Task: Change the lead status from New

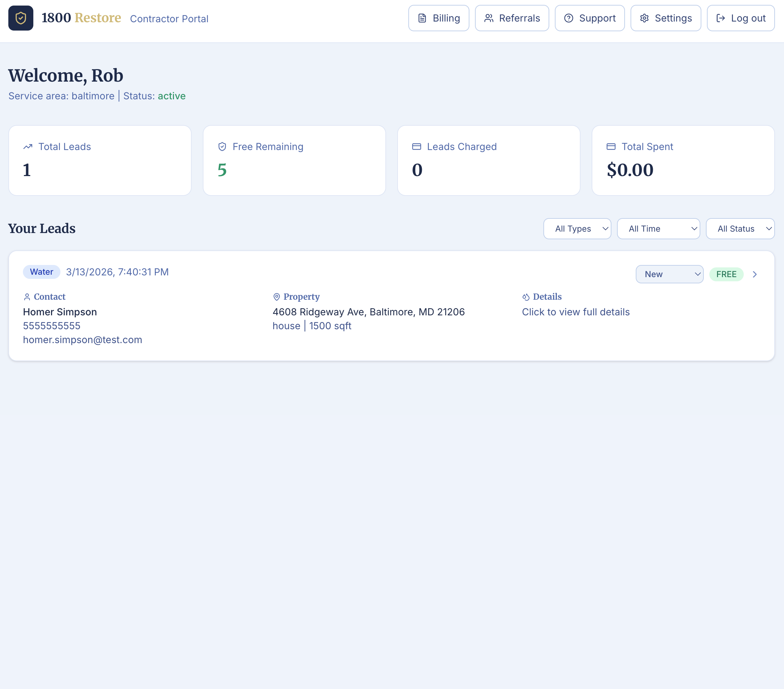Action: [x=669, y=274]
